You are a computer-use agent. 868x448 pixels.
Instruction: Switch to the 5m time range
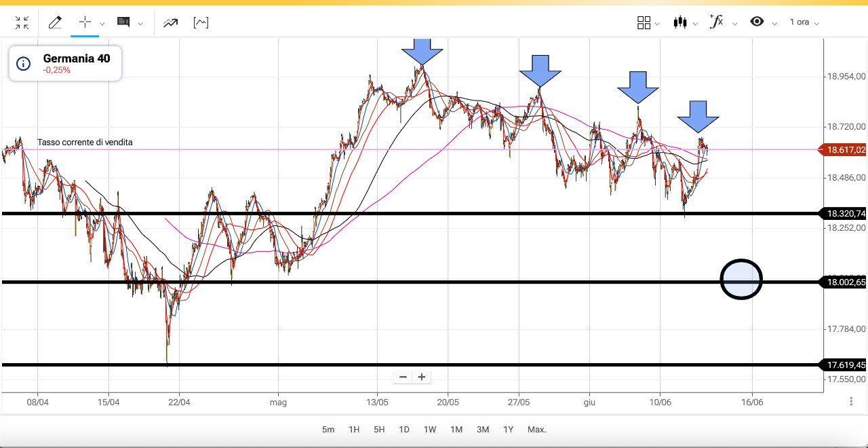click(x=328, y=430)
